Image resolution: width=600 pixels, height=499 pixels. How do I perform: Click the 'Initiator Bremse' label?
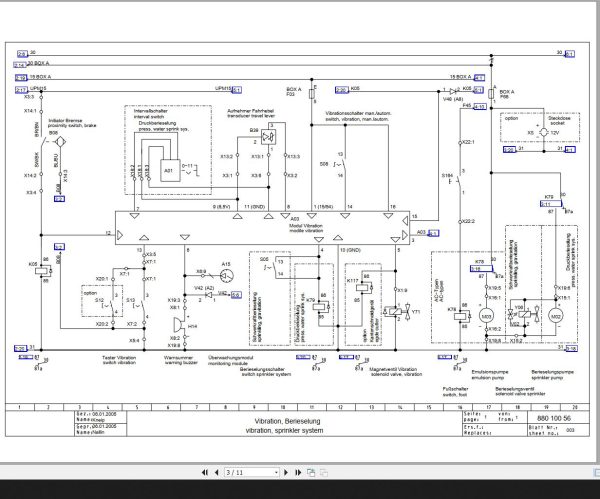click(x=65, y=120)
